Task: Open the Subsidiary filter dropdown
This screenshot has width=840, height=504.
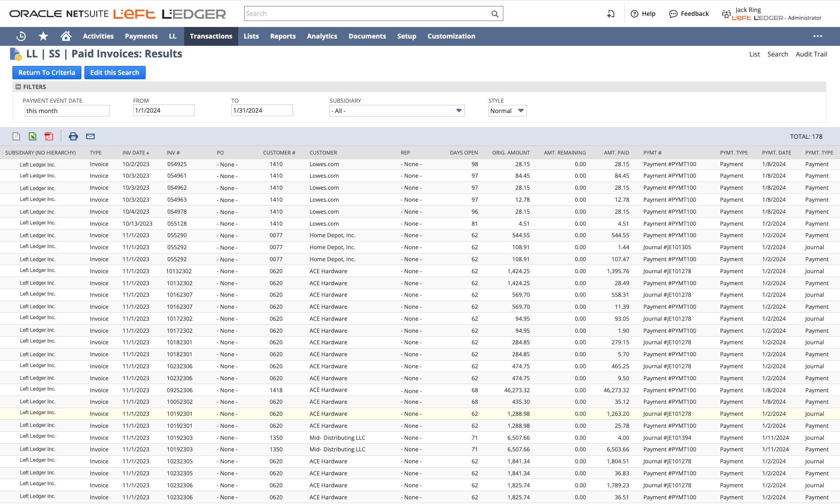Action: pos(458,110)
